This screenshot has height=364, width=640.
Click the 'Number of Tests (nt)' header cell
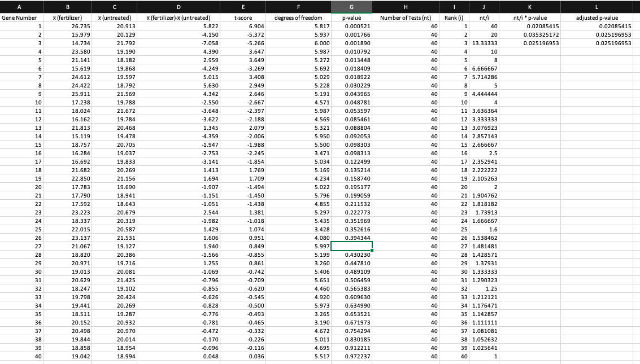tap(406, 16)
